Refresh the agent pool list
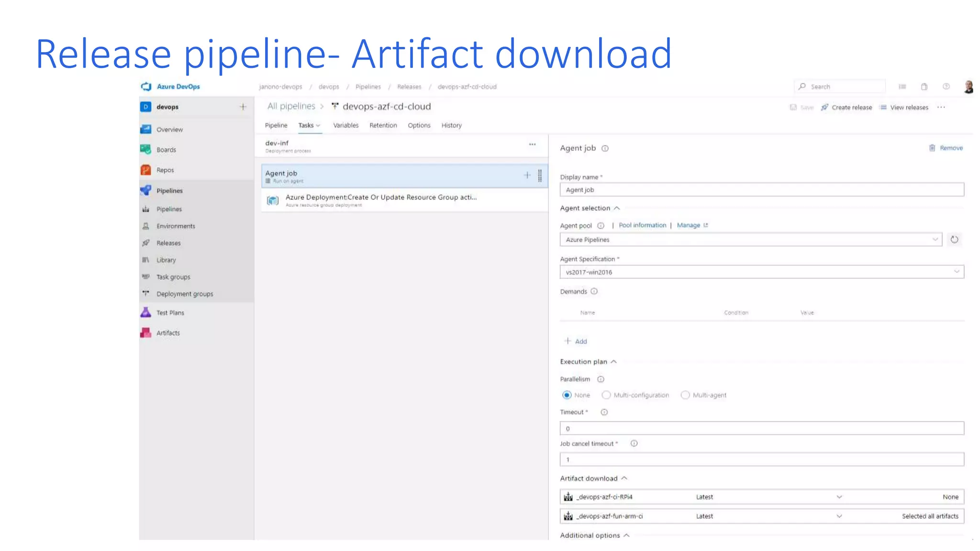Screen dimensions: 980x551 pos(954,240)
